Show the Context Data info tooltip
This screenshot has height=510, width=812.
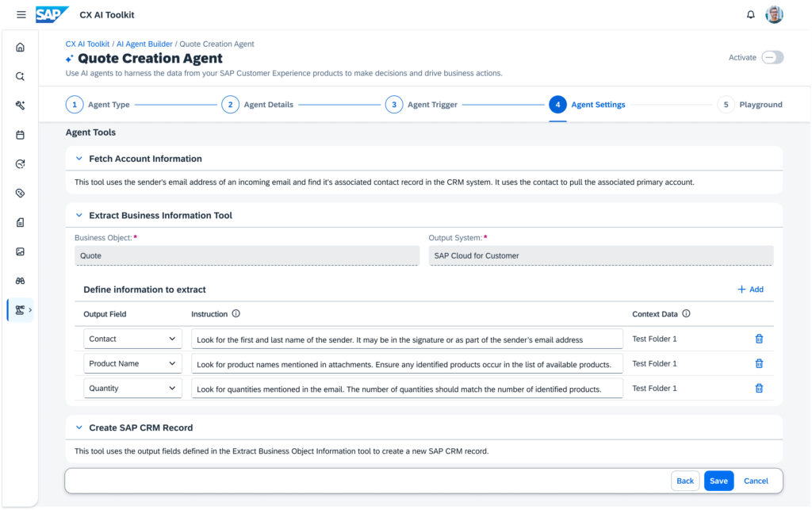pyautogui.click(x=686, y=313)
